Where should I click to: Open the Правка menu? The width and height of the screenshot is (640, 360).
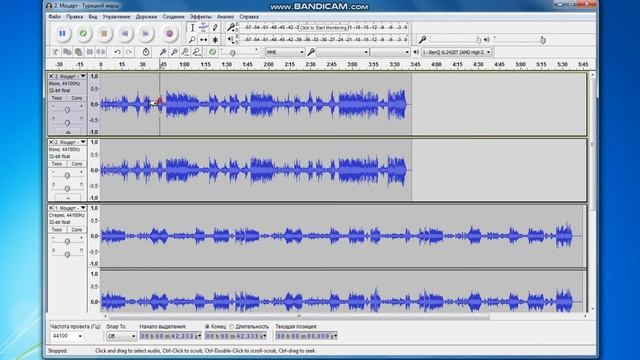pyautogui.click(x=74, y=17)
